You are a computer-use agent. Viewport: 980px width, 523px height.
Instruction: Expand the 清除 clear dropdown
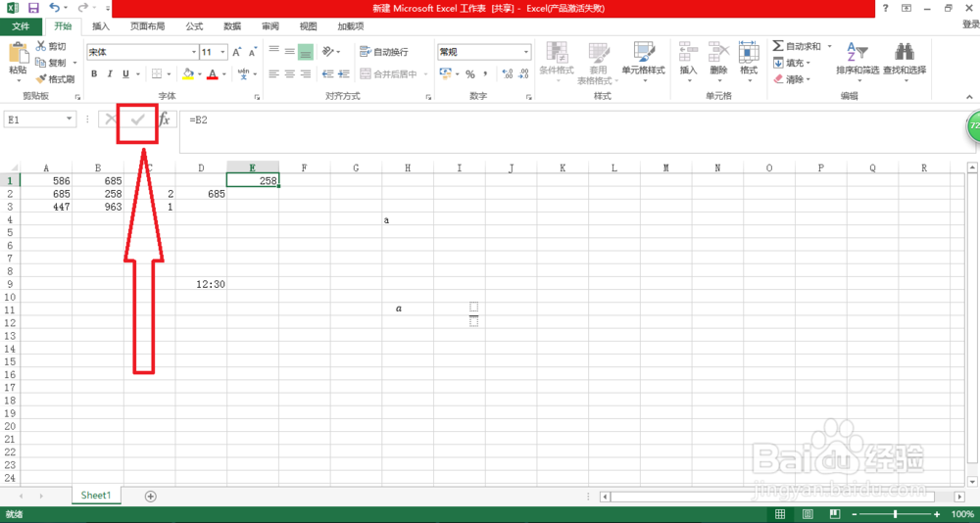[808, 79]
